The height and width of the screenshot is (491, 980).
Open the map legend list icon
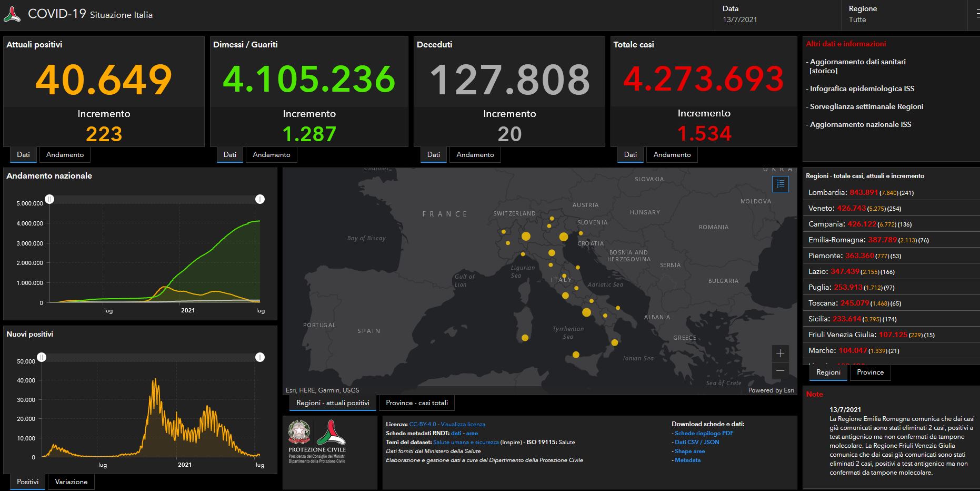(x=780, y=184)
